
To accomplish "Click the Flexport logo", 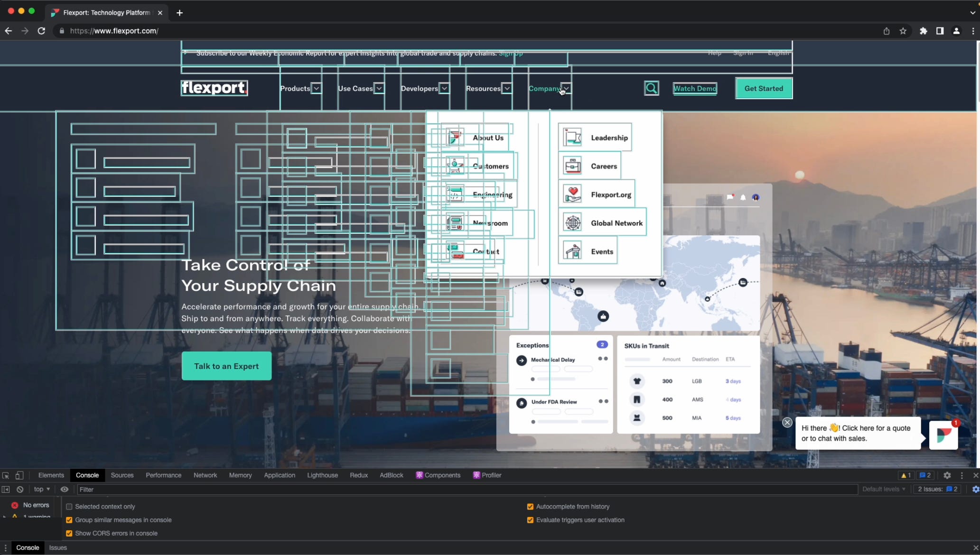I will pos(214,88).
